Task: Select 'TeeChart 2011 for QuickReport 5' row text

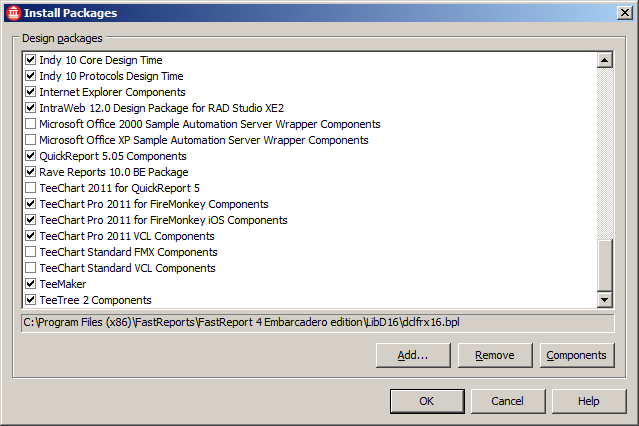Action: coord(119,188)
